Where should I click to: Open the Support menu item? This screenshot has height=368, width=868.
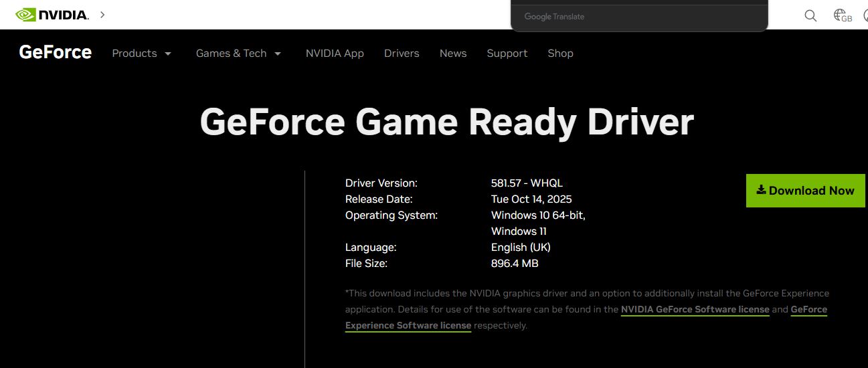coord(507,54)
